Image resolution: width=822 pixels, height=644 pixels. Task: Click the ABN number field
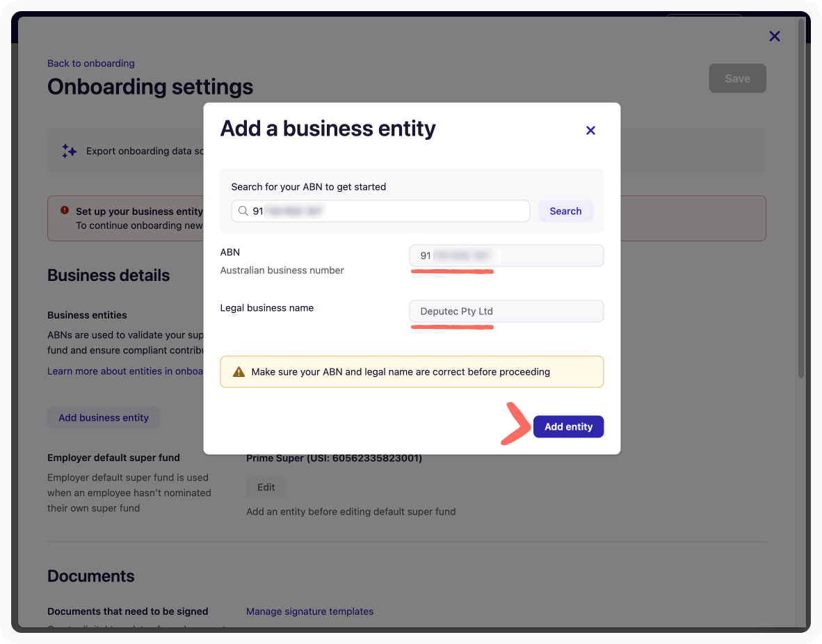[x=506, y=256]
